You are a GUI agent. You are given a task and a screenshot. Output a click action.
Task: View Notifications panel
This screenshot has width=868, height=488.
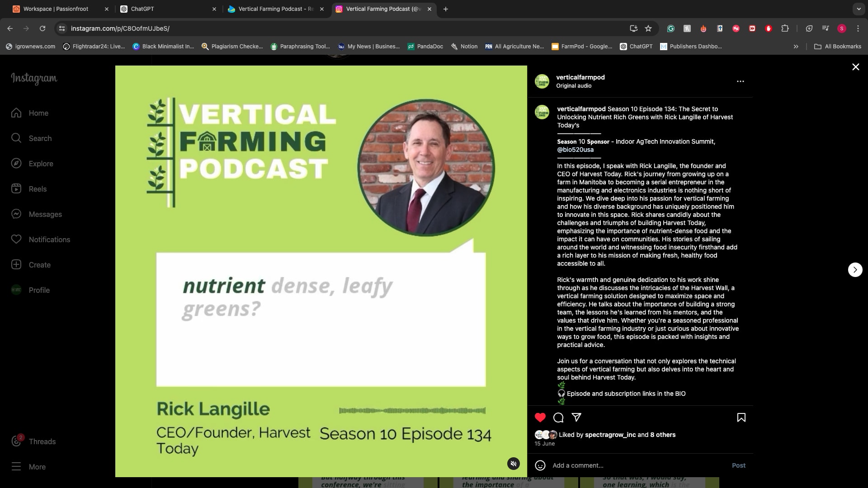pyautogui.click(x=41, y=239)
